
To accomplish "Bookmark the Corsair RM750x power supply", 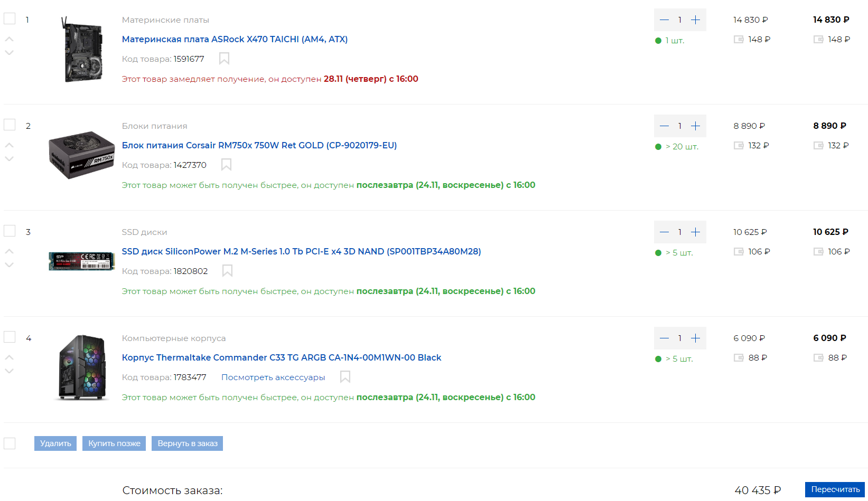I will pyautogui.click(x=226, y=165).
